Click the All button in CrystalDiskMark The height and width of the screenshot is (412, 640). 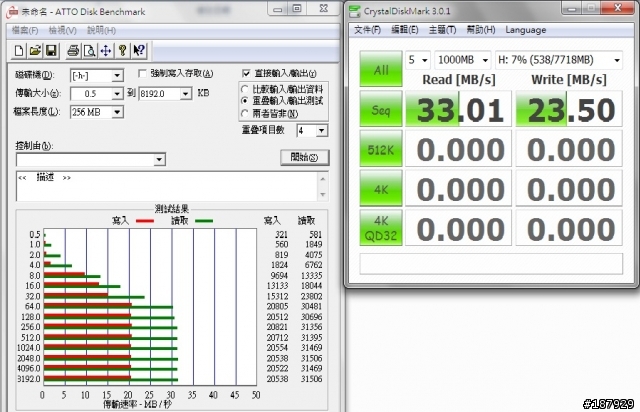coord(381,69)
